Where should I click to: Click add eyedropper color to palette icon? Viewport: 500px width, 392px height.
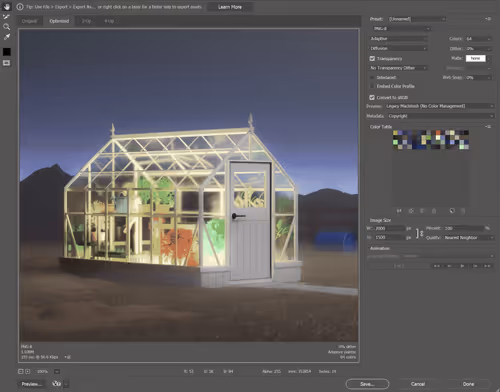pos(452,211)
